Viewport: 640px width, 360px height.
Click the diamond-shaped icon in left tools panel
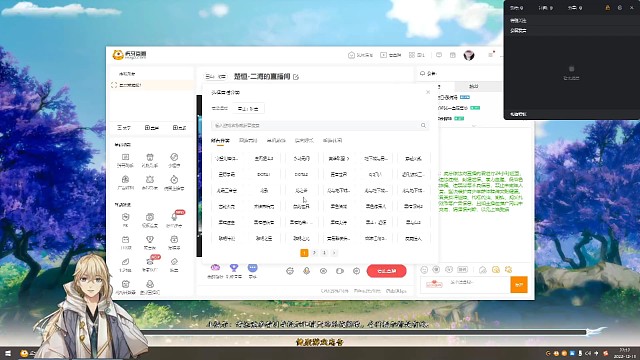[174, 262]
